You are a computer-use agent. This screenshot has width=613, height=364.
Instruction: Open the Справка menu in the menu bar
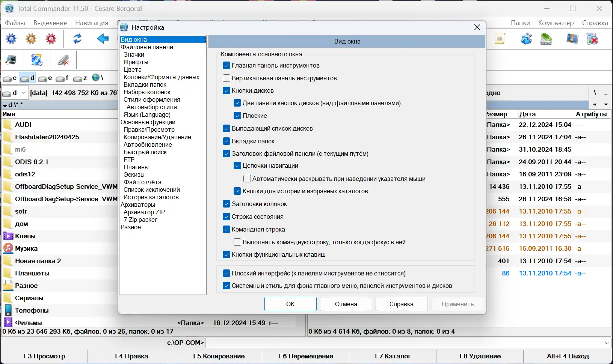tap(595, 23)
